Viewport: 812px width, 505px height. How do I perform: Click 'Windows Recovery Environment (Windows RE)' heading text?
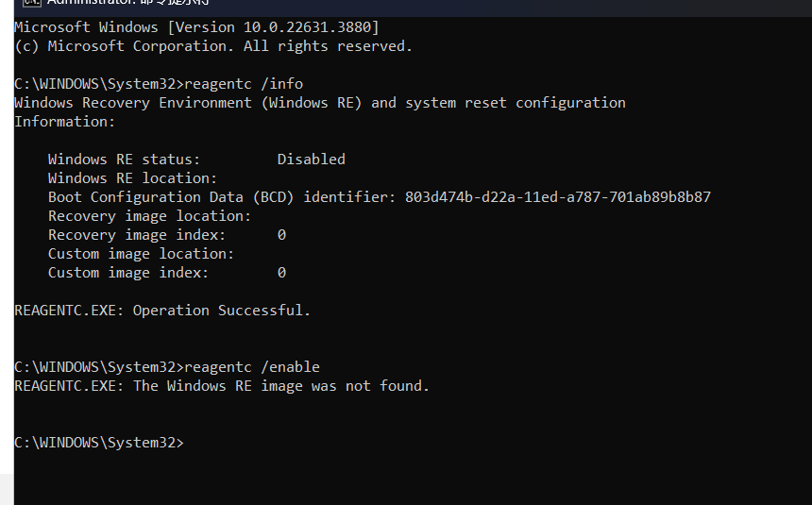[188, 103]
